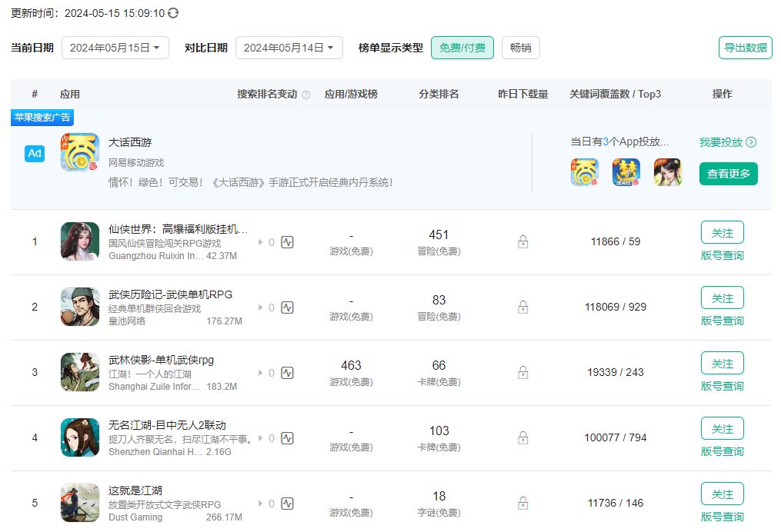This screenshot has width=781, height=532.
Task: Click the 苹果搜索广告 tag
Action: (42, 118)
